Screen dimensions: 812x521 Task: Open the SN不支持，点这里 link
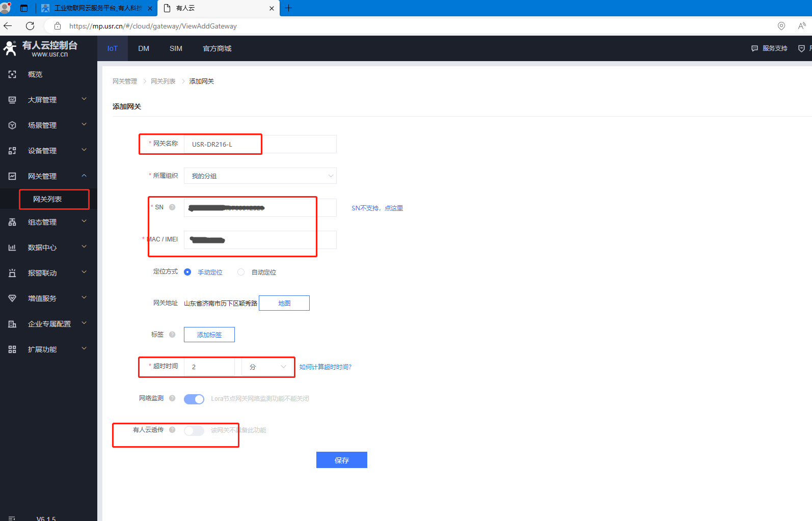tap(377, 208)
